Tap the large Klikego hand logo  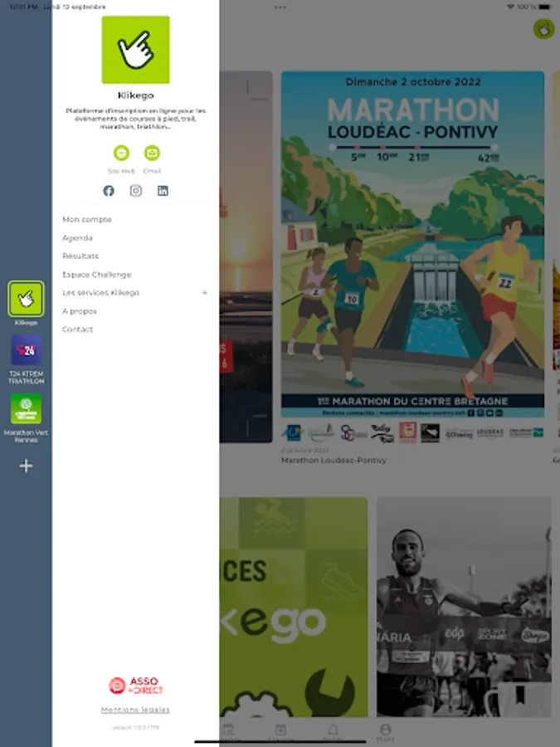pos(136,50)
